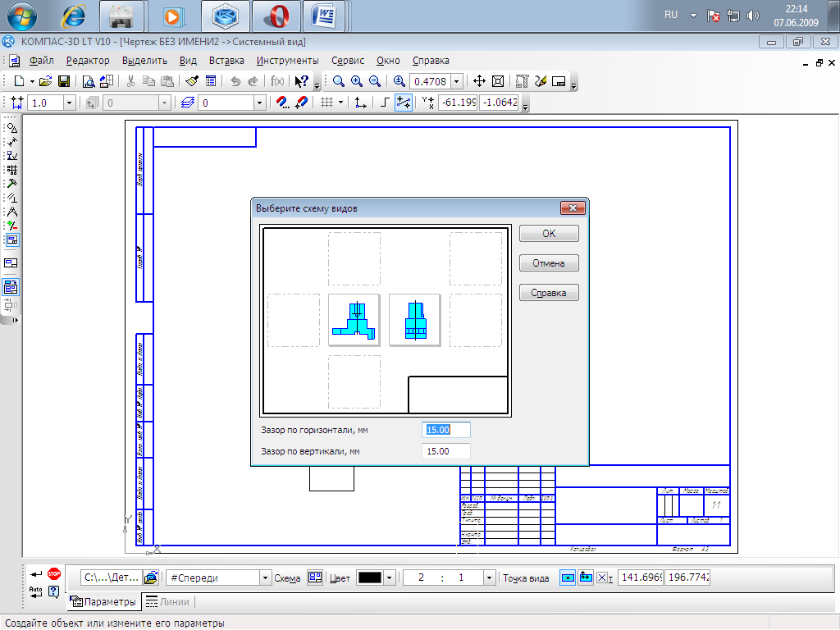Click the X coordinate field -61.199
This screenshot has height=630, width=840.
(x=458, y=103)
